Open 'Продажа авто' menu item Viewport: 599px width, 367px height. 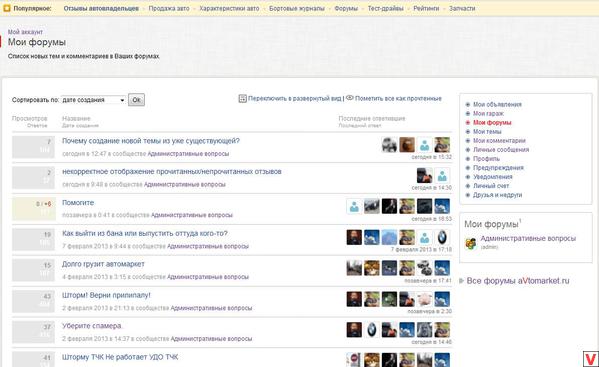169,8
